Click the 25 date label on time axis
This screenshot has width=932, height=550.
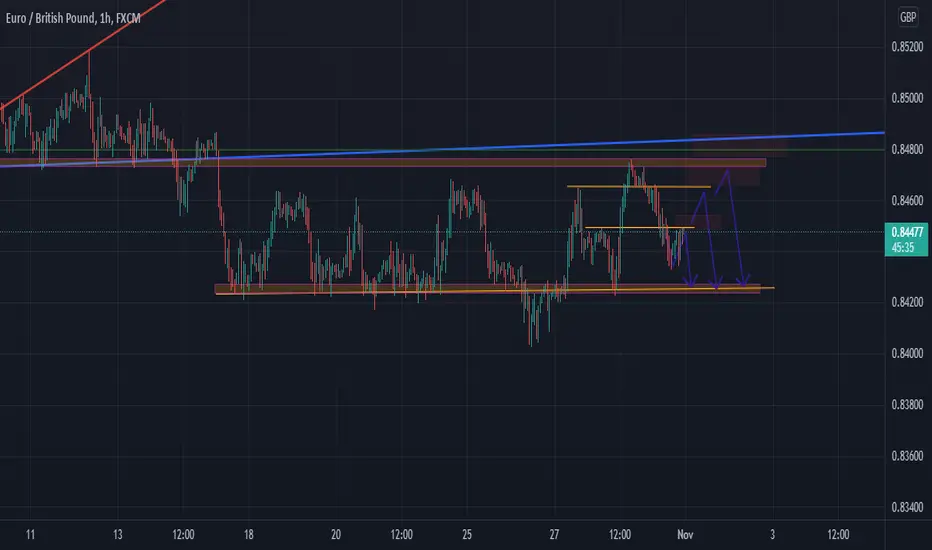(x=467, y=535)
